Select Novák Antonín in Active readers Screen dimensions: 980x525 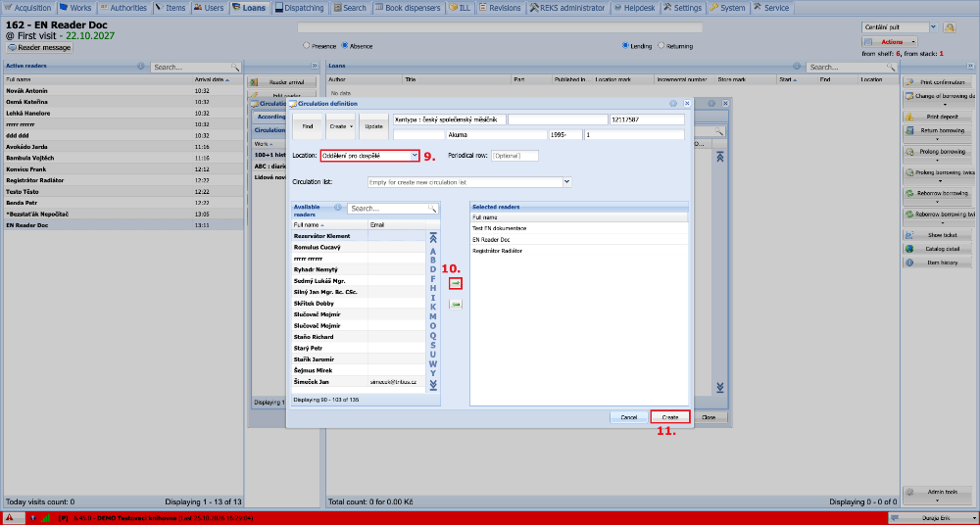(x=123, y=91)
